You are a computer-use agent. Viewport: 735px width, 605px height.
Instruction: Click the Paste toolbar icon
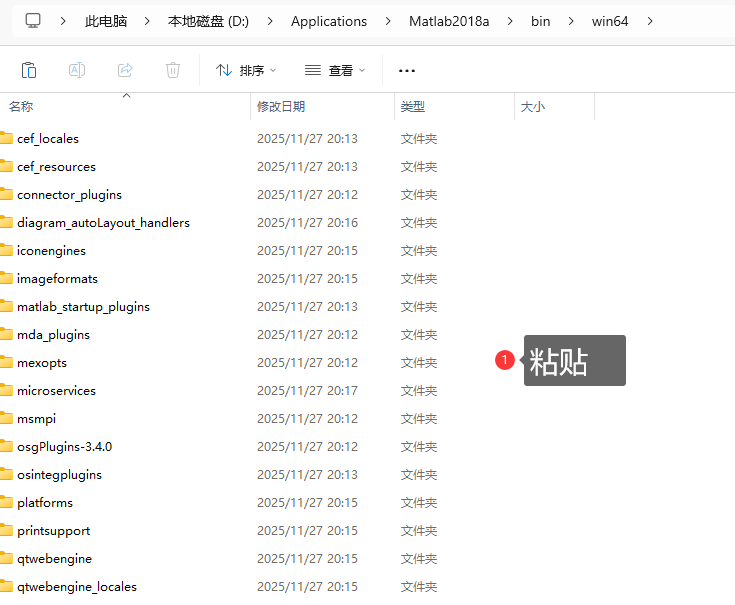pyautogui.click(x=29, y=70)
